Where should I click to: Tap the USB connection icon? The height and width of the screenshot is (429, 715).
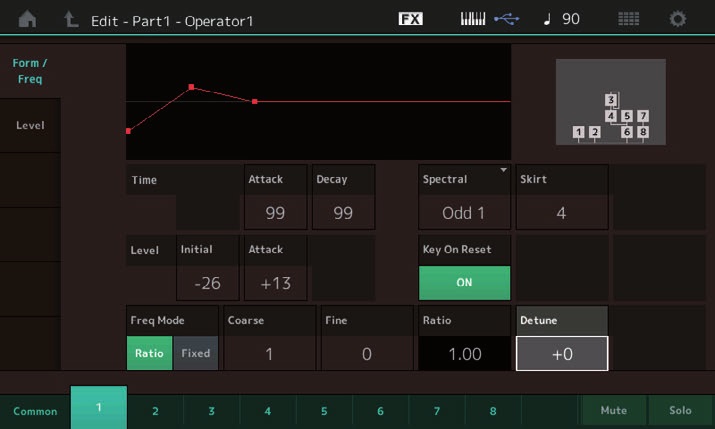coord(507,19)
